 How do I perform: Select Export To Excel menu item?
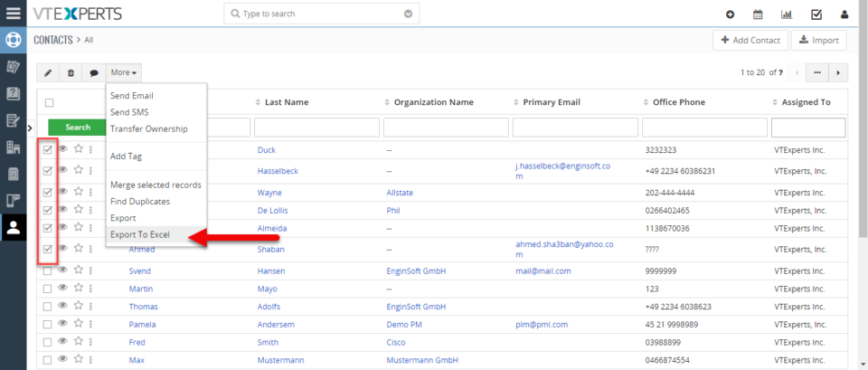pyautogui.click(x=140, y=235)
